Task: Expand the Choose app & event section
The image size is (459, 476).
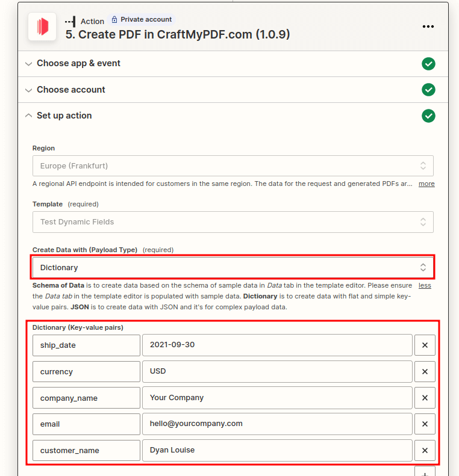Action: [x=233, y=64]
